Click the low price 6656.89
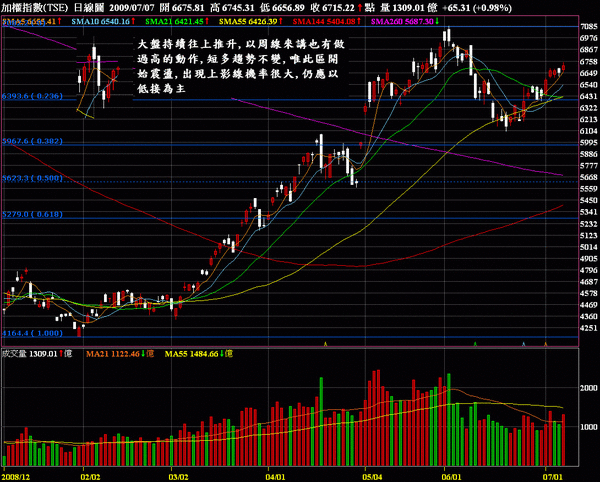The width and height of the screenshot is (600, 482). (x=288, y=7)
